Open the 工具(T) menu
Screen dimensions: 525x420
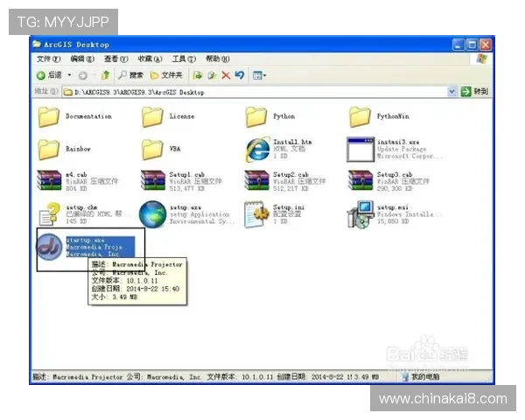tap(184, 59)
